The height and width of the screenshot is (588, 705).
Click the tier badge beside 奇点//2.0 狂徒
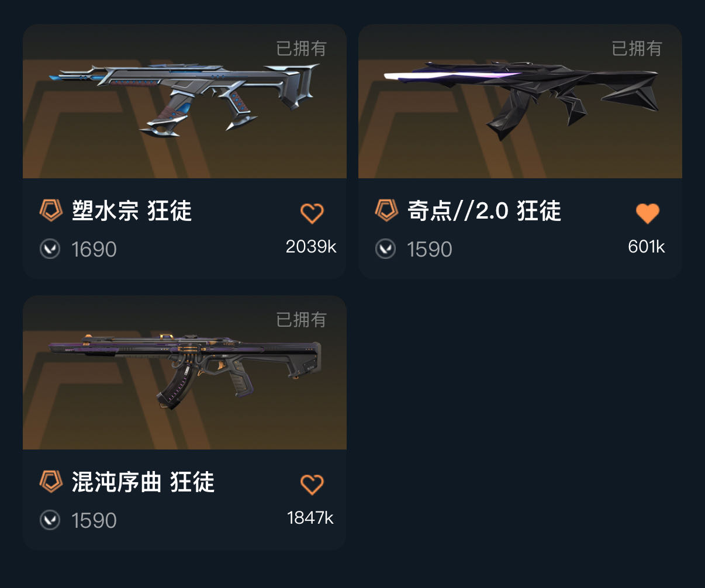point(386,210)
